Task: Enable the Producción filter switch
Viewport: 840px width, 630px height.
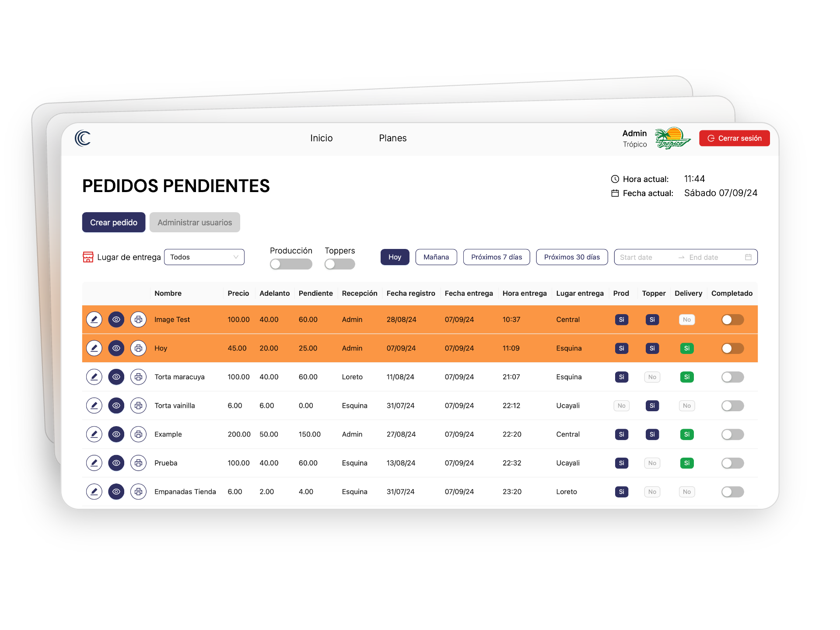Action: [291, 264]
